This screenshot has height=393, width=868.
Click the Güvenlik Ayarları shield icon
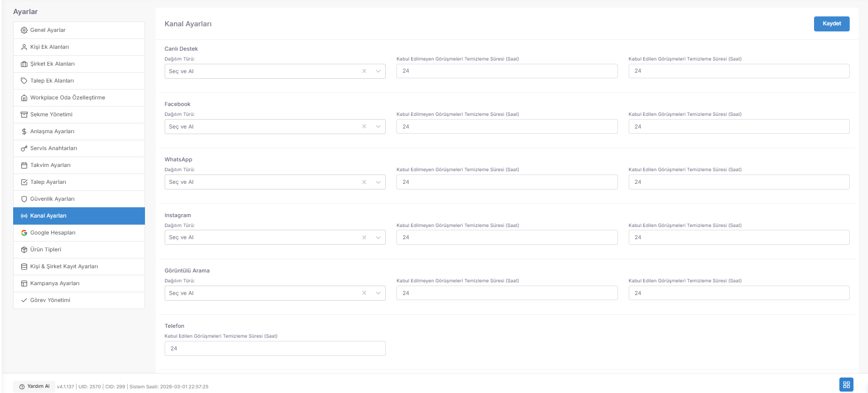click(24, 199)
